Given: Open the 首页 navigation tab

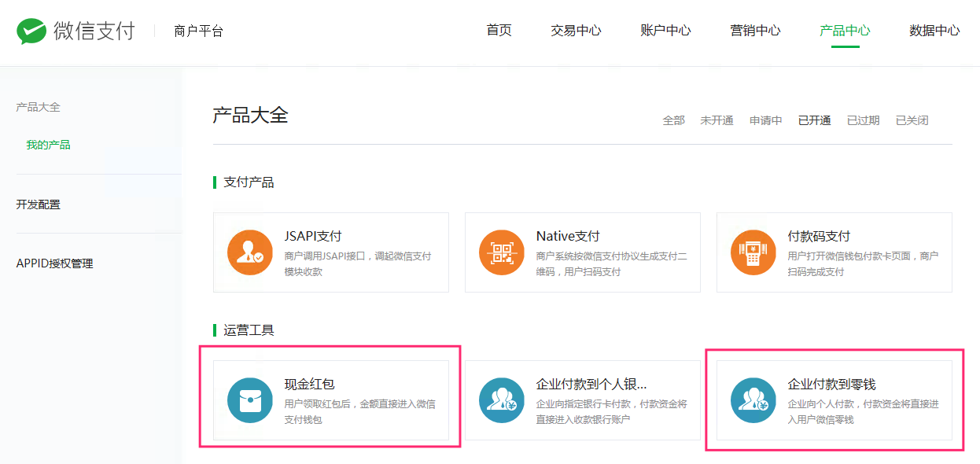Looking at the screenshot, I should [499, 31].
